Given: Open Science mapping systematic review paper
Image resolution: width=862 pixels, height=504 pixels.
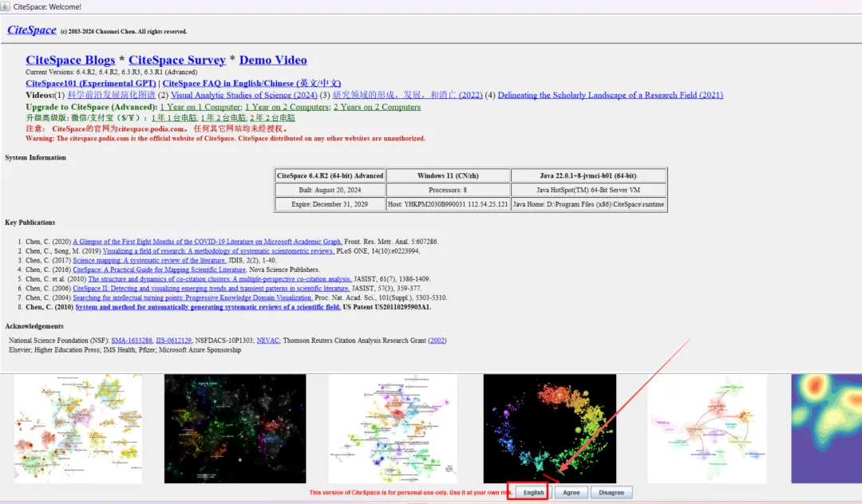Looking at the screenshot, I should point(149,260).
